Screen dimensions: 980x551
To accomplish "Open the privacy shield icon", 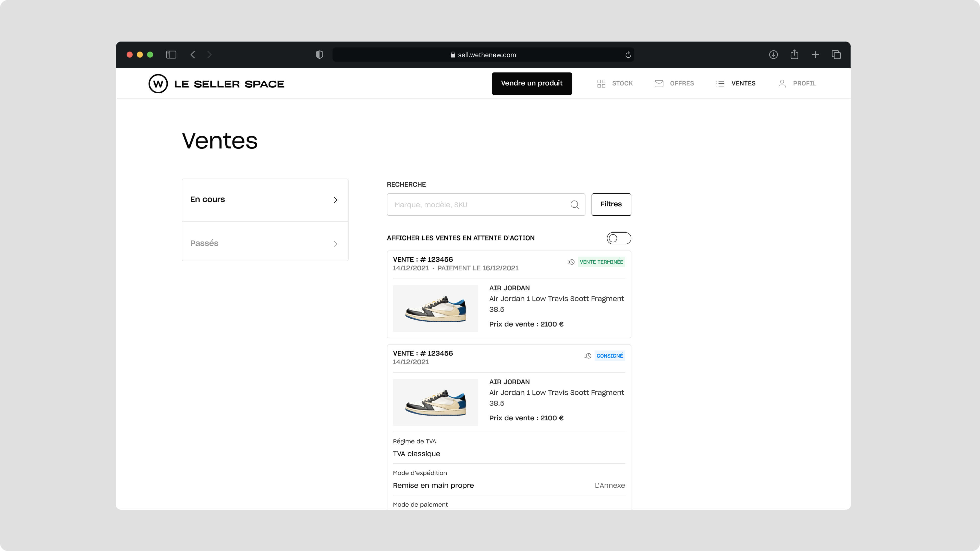I will [x=320, y=55].
